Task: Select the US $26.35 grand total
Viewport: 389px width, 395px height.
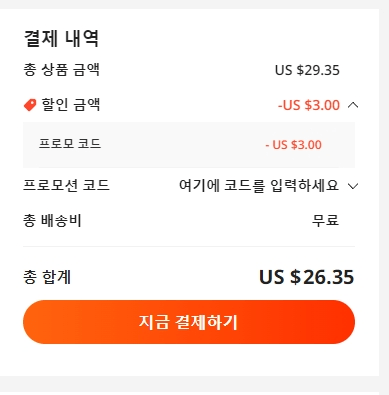Action: coord(307,277)
